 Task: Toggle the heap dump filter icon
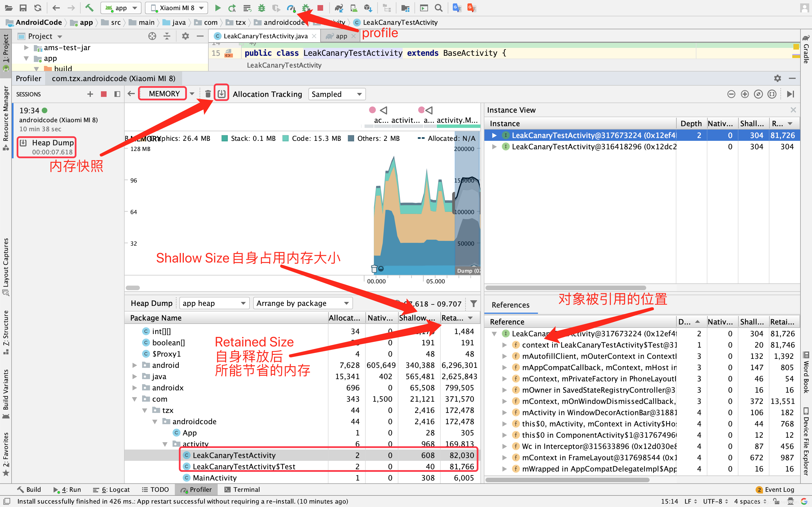coord(474,303)
